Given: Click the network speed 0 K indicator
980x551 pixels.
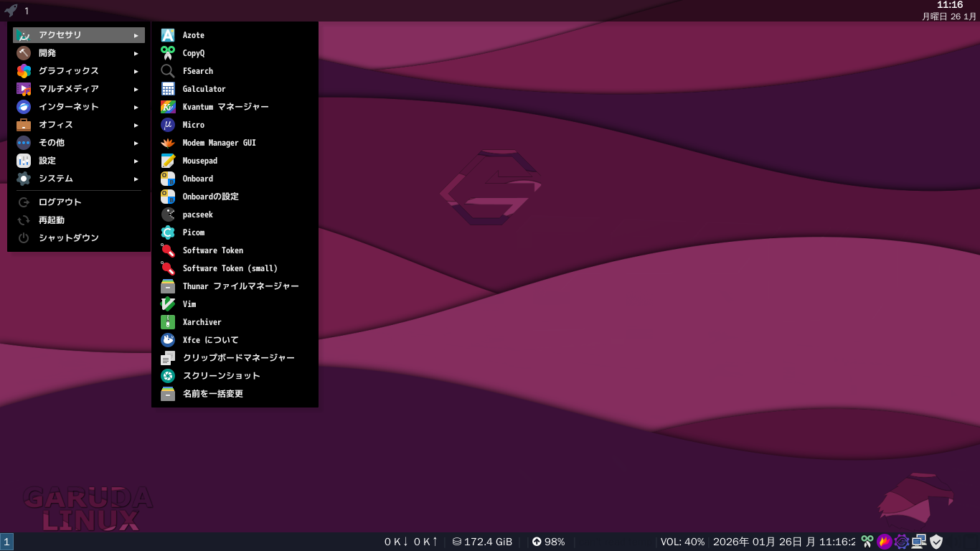Looking at the screenshot, I should (x=411, y=542).
